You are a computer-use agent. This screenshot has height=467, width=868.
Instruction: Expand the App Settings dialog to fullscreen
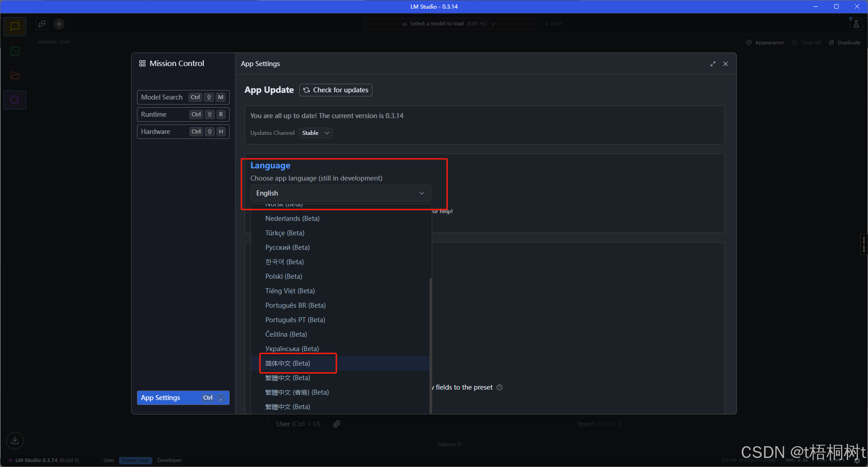[x=713, y=64]
